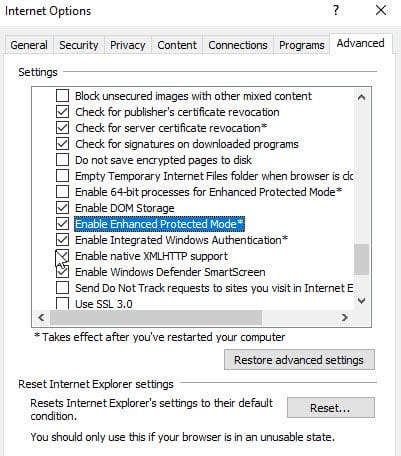Viewport: 401px width, 456px height.
Task: Click the Reset... button
Action: pos(331,408)
